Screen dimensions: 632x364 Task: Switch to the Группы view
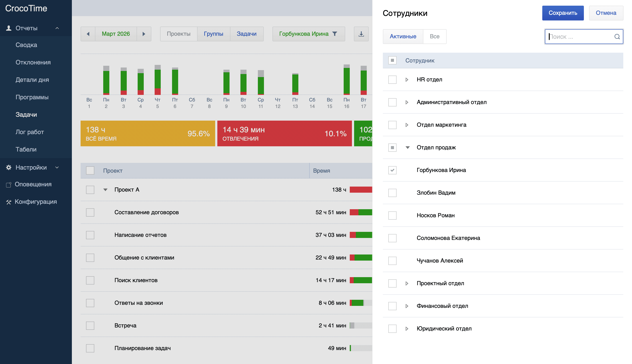213,34
